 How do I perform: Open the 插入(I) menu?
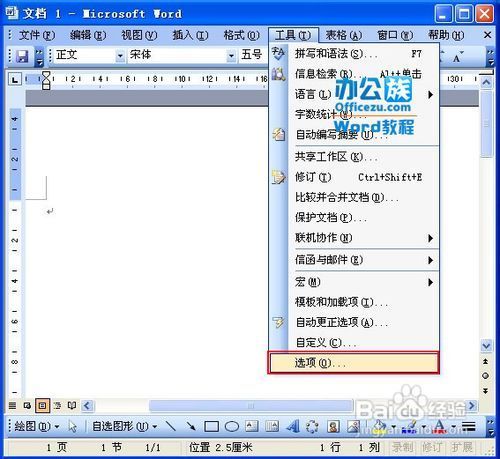coord(190,35)
